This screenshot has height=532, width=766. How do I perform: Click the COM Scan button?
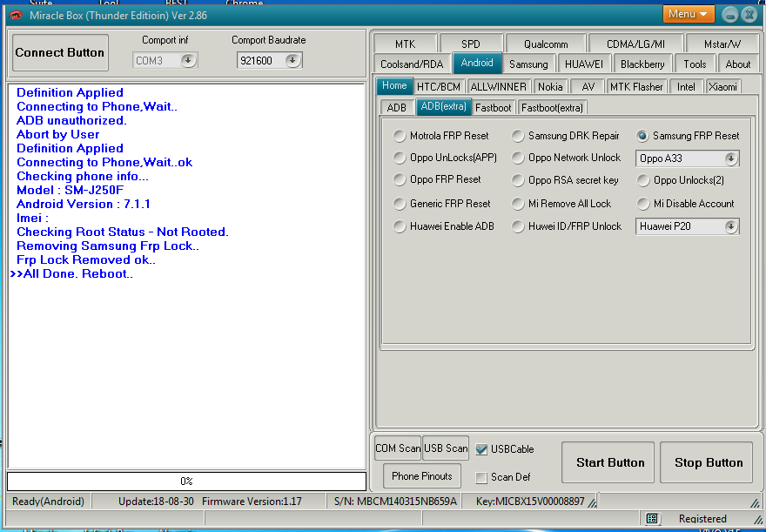(x=398, y=448)
